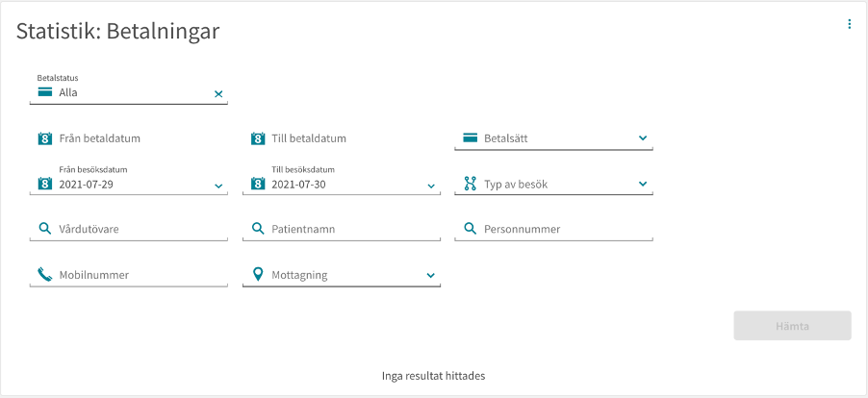
Task: Click the calendar icon beside 2021-07-29
Action: click(45, 184)
